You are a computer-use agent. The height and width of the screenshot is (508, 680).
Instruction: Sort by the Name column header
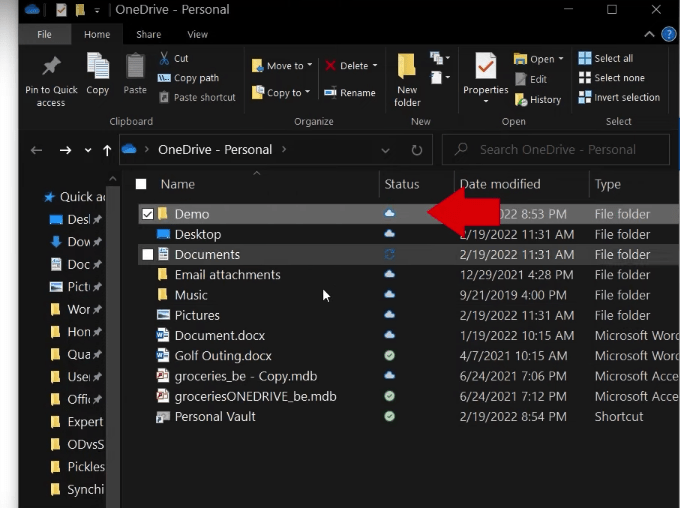pos(178,184)
